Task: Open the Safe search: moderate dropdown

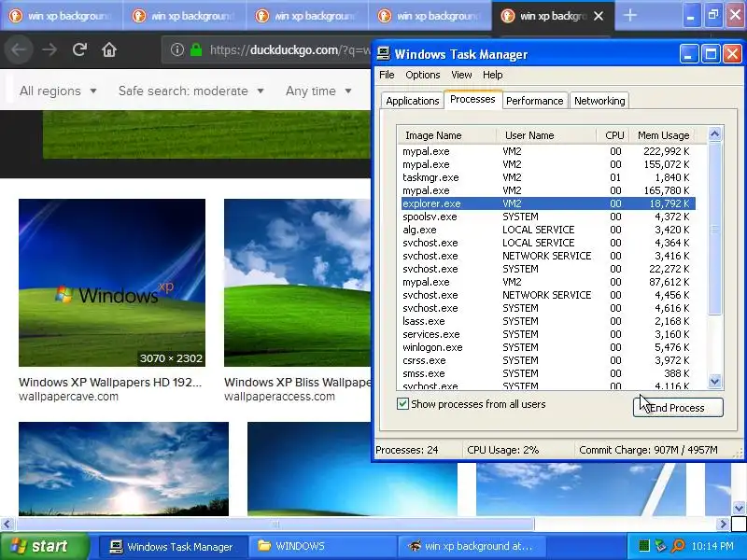Action: click(191, 91)
